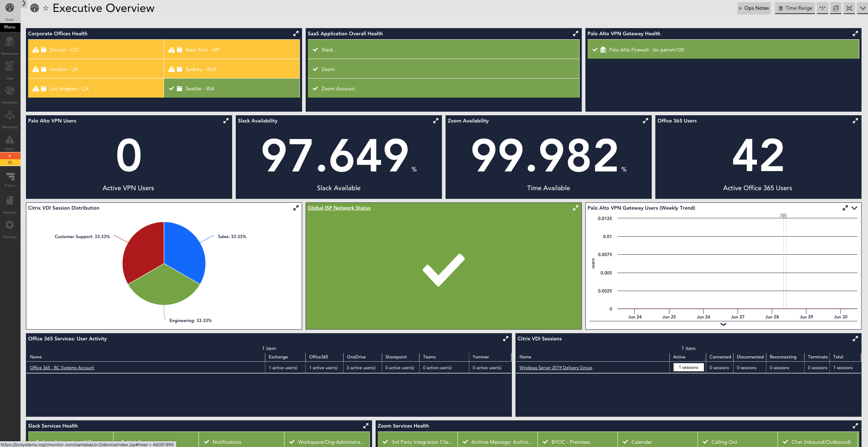This screenshot has height=447, width=868.
Task: Open the Alerts page from the sidebar
Action: [10, 143]
